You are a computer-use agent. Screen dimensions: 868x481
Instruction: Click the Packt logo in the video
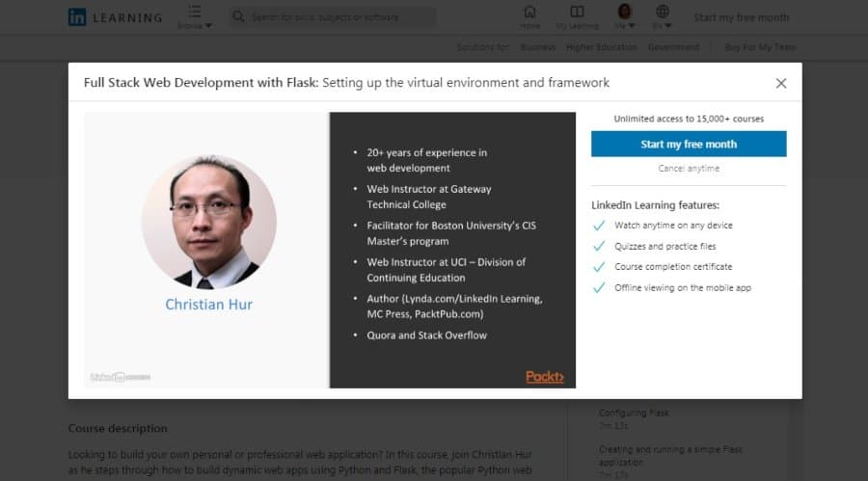(544, 377)
